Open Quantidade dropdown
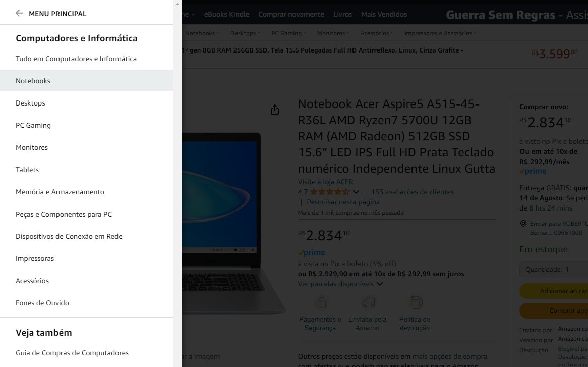 [x=554, y=270]
